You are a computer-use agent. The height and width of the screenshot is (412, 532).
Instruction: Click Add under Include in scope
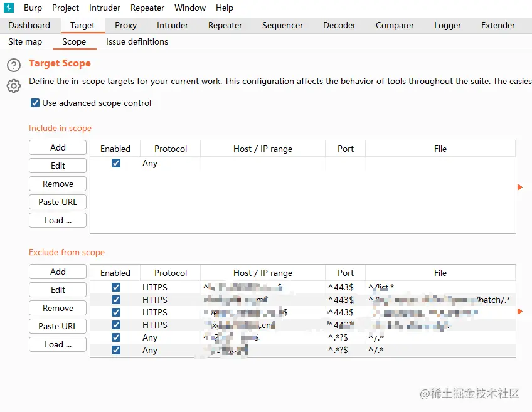pos(58,147)
